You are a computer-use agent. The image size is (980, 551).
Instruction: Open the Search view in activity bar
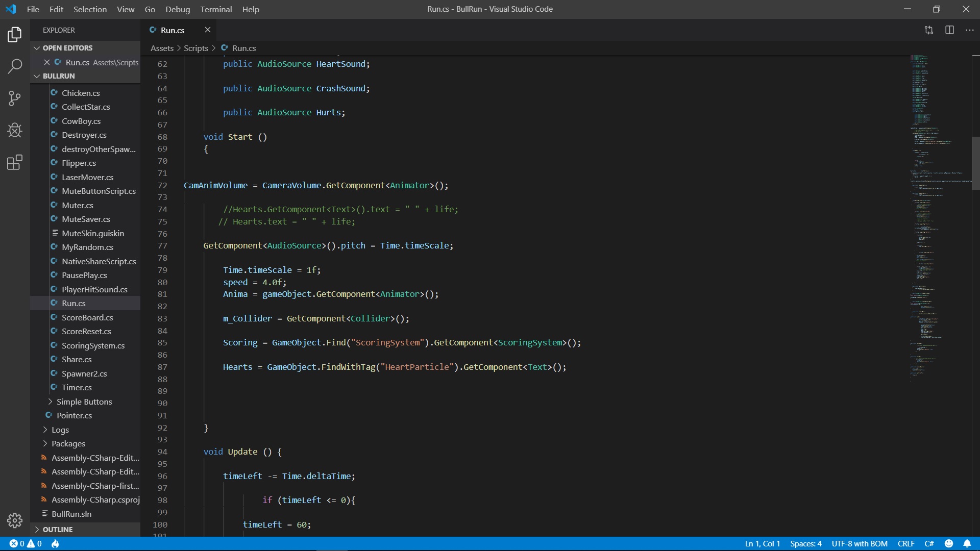(15, 66)
